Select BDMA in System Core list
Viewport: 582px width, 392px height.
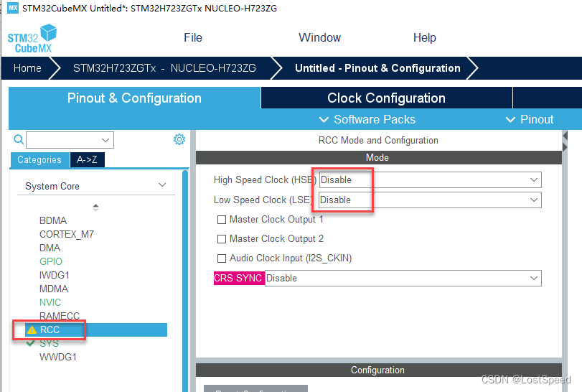pyautogui.click(x=53, y=220)
